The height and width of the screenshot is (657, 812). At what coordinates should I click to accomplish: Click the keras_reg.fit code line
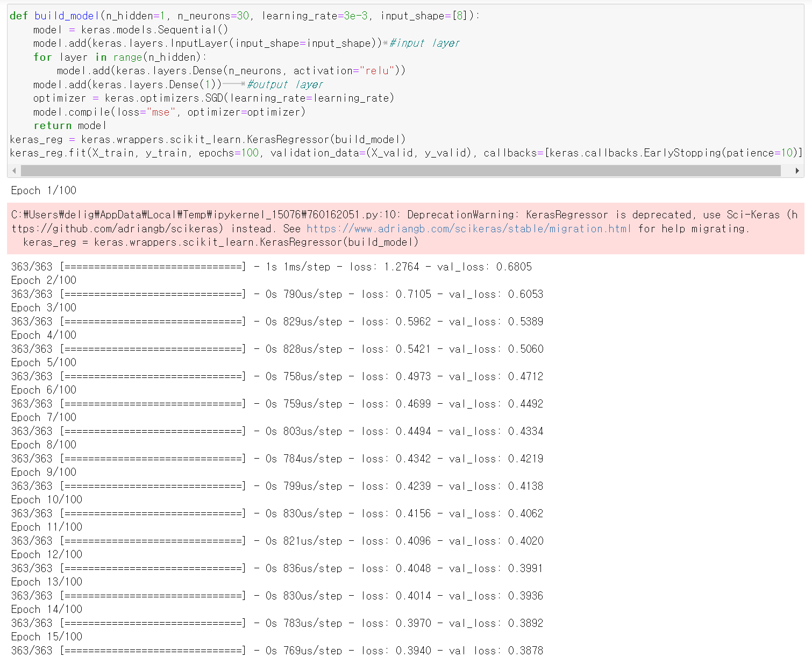[406, 153]
